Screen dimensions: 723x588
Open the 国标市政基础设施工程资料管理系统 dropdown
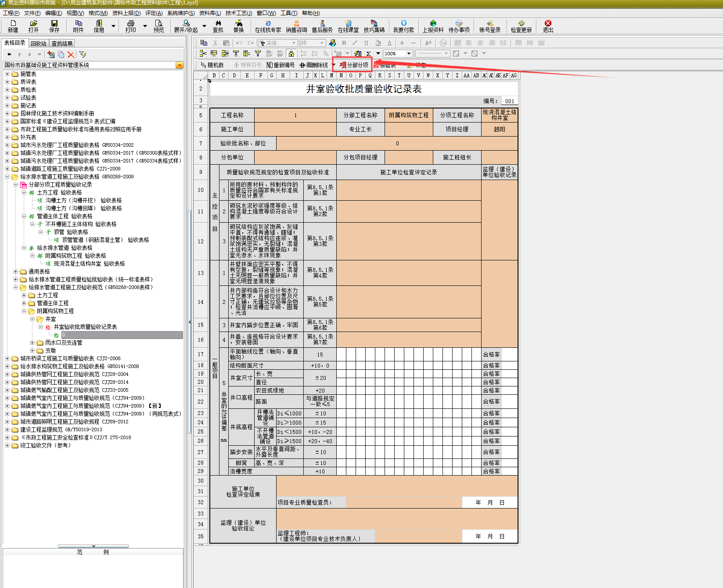179,65
